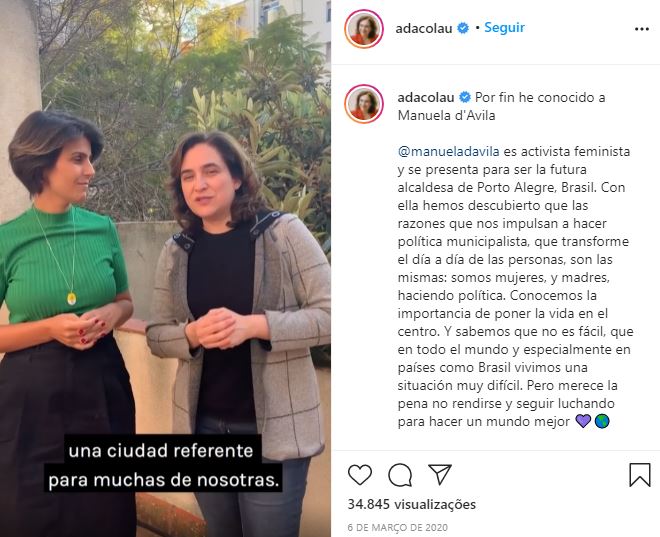Click adacolau avatar beside the caption
The image size is (660, 537).
(x=364, y=104)
